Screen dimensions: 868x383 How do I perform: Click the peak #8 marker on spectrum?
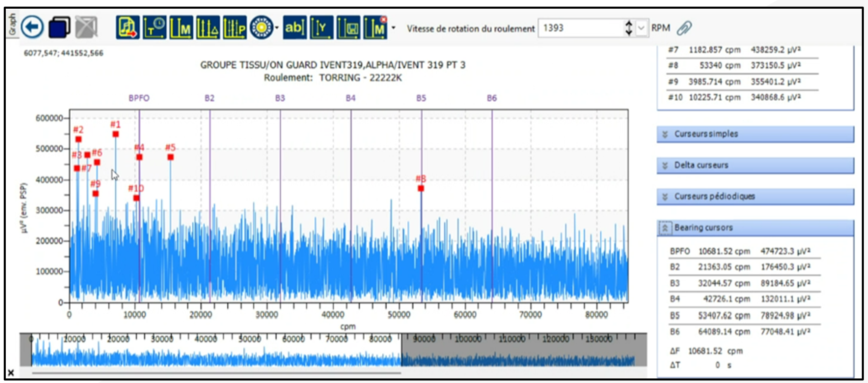[421, 188]
